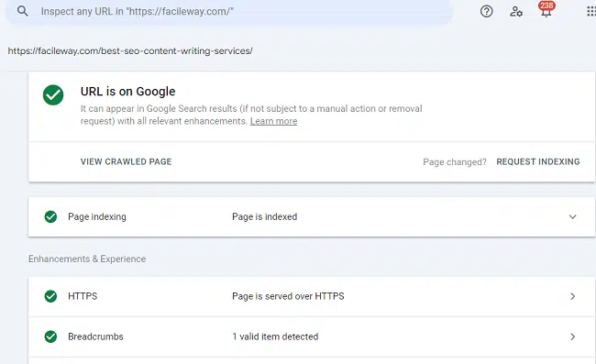Image resolution: width=596 pixels, height=364 pixels.
Task: Open the Learn more link
Action: [273, 121]
